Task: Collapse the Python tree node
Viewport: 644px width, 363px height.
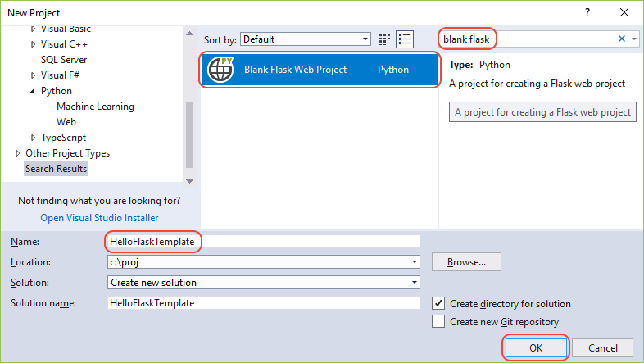Action: (34, 91)
